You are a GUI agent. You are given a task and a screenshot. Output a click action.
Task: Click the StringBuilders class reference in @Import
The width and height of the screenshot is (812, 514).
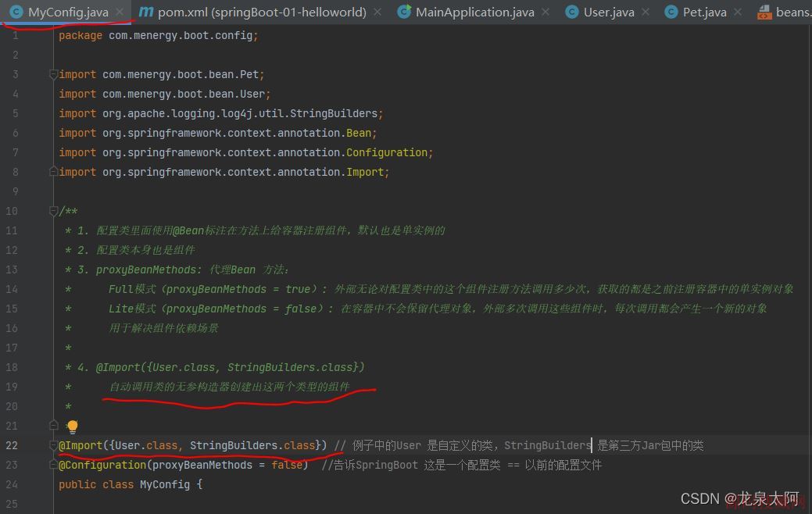click(x=233, y=446)
